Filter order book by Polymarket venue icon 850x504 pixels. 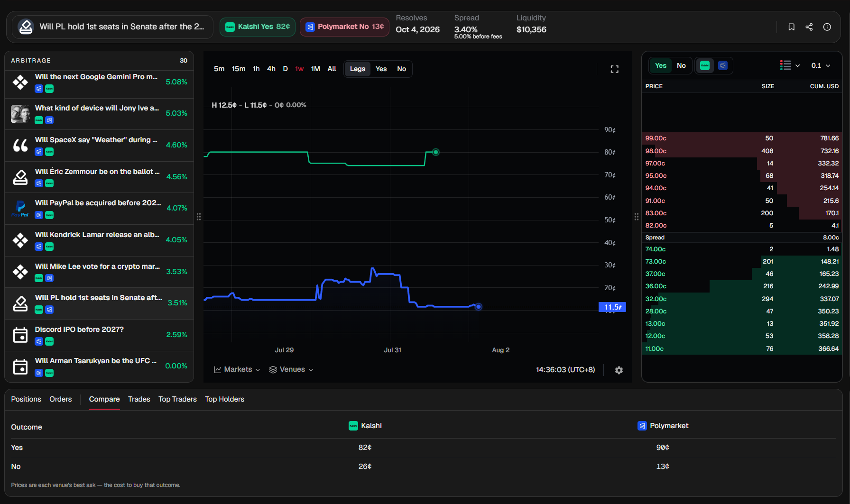click(723, 65)
